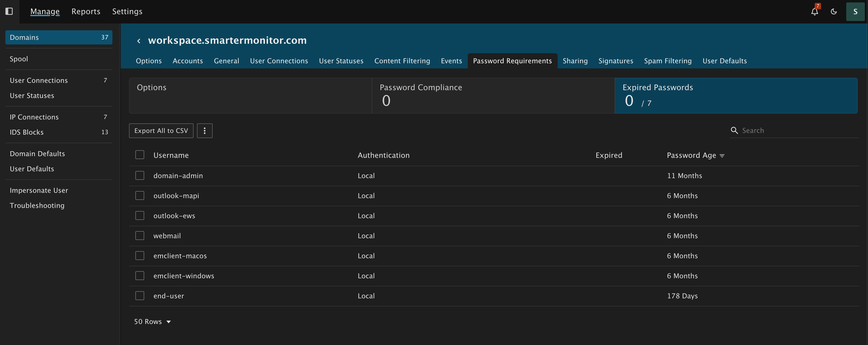
Task: Click the search magnifier icon
Action: point(734,130)
